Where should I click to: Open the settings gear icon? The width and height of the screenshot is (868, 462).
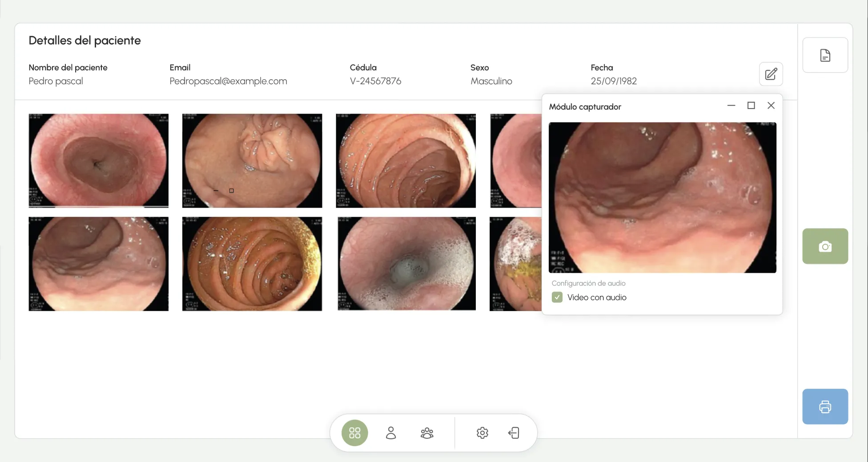482,433
